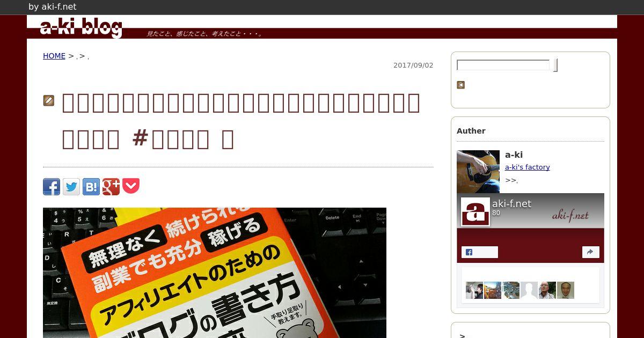Image resolution: width=644 pixels, height=338 pixels.
Task: Open the first Facebook follower avatar
Action: [x=474, y=290]
